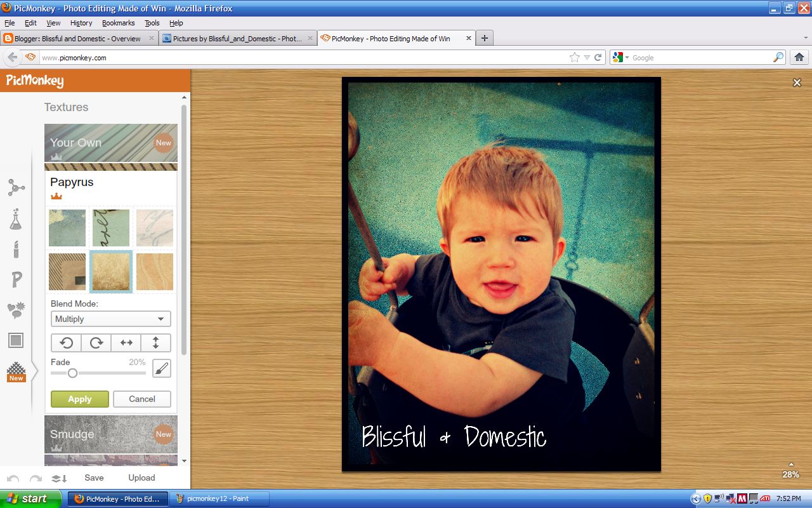Open the Blend Mode Multiply dropdown
This screenshot has height=508, width=812.
(x=110, y=319)
